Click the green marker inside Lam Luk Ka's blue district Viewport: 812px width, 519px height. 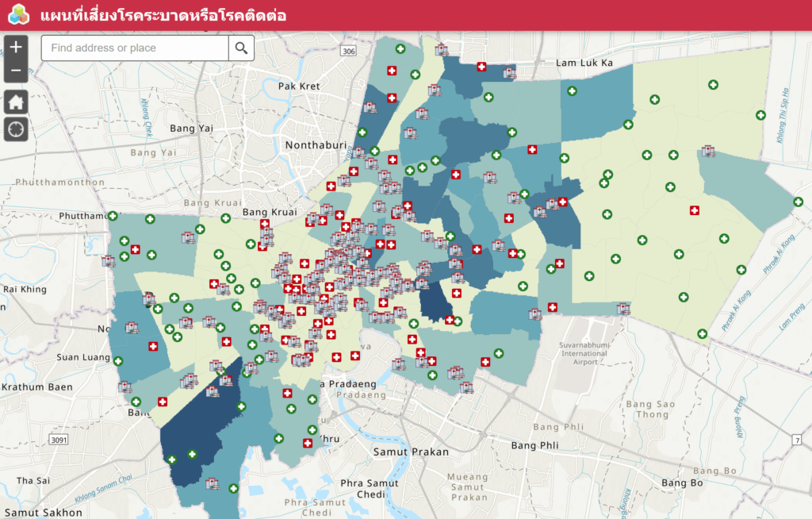coord(572,90)
